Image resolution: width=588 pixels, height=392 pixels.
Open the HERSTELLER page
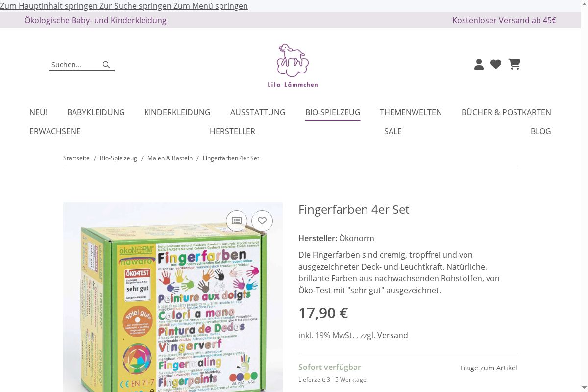point(232,131)
